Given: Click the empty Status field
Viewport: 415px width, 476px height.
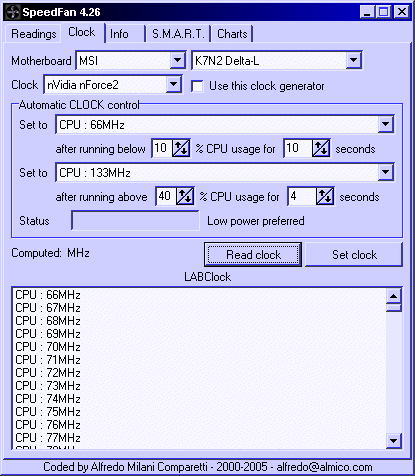Looking at the screenshot, I should (x=135, y=220).
